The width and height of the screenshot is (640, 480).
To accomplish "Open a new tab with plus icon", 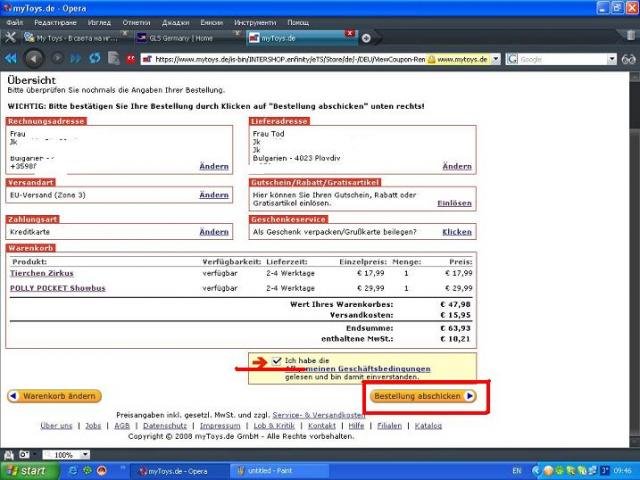I will click(x=366, y=38).
